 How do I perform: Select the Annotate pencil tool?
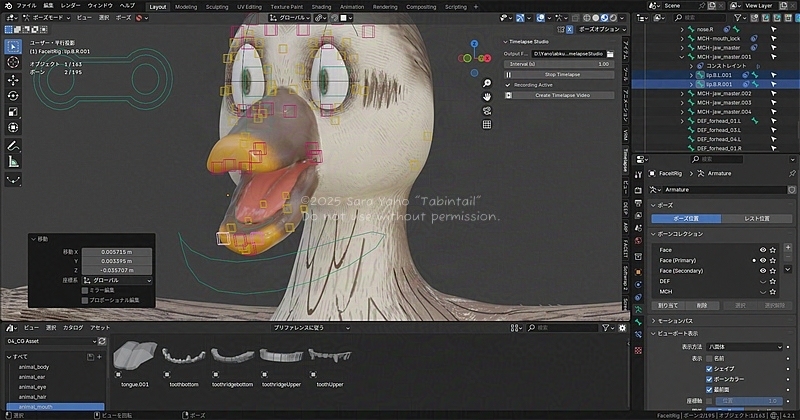click(13, 145)
